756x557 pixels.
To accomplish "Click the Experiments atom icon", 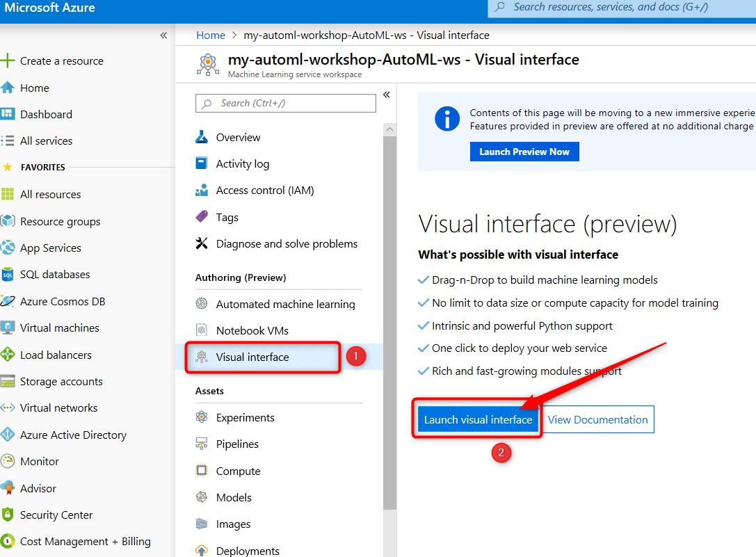I will point(202,417).
